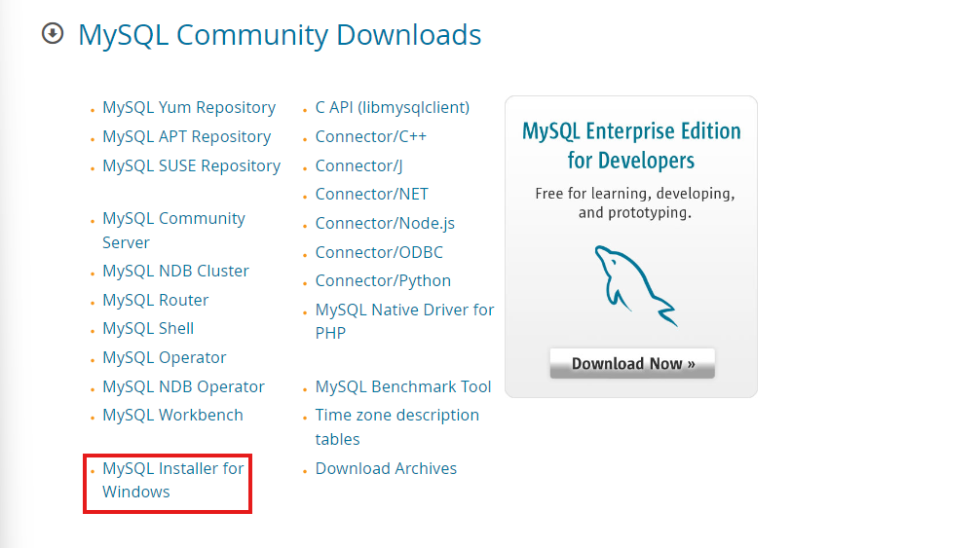Viewport: 980px width, 548px height.
Task: Open Download Archives link
Action: 386,469
